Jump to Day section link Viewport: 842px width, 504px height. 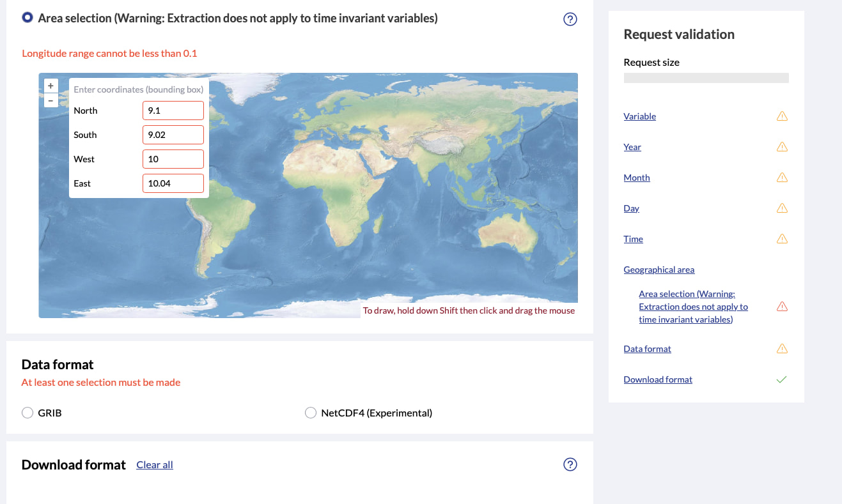(x=632, y=208)
